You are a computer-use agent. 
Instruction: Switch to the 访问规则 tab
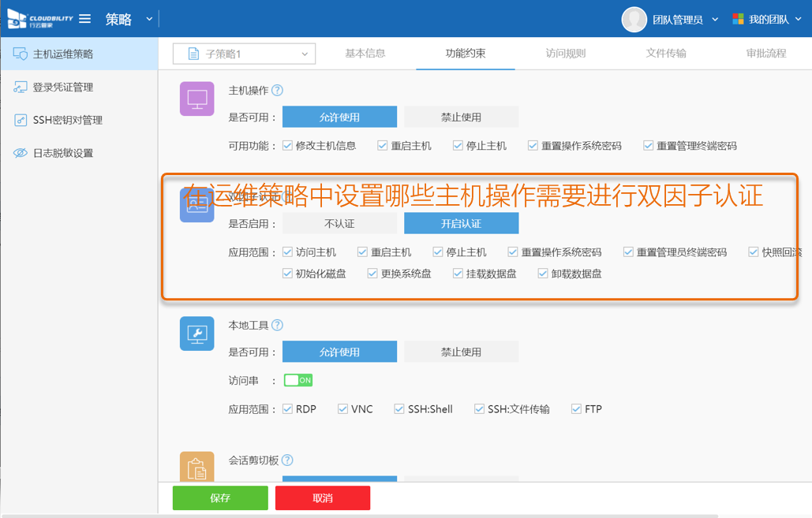coord(566,54)
